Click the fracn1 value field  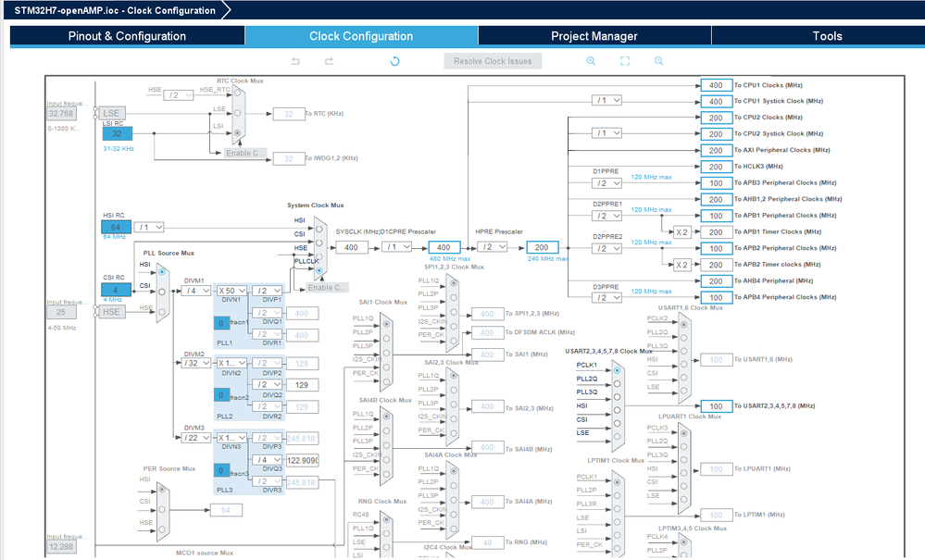pyautogui.click(x=221, y=323)
